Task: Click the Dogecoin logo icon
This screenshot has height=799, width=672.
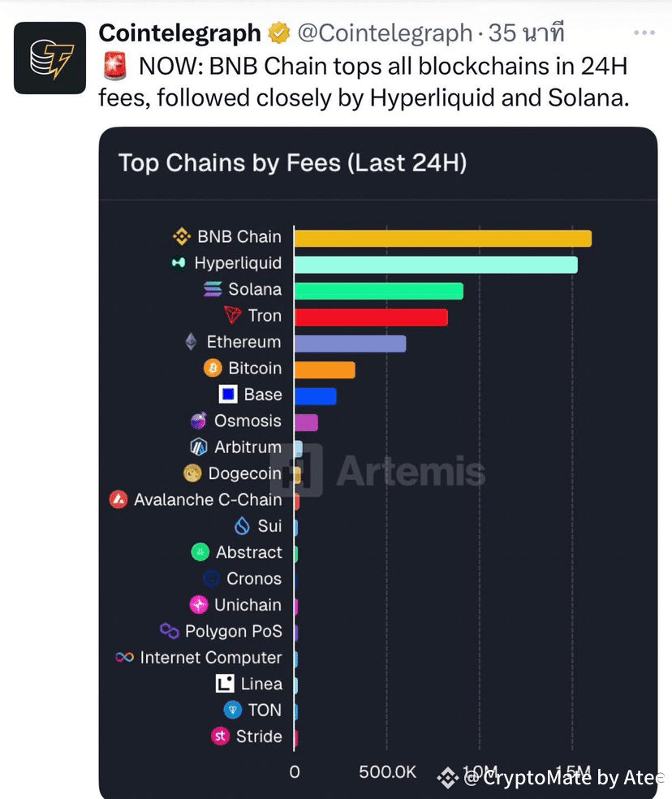Action: coord(193,473)
